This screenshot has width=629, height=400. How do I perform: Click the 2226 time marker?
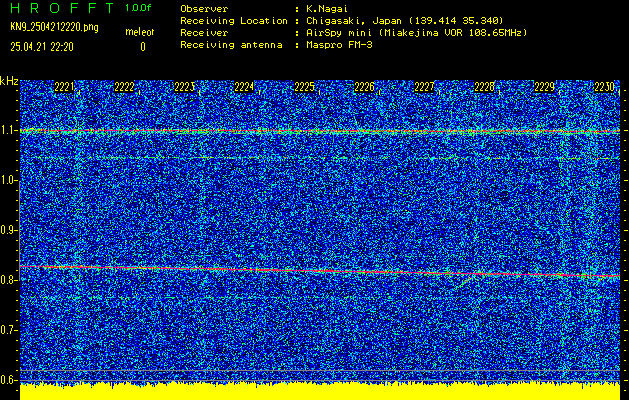[365, 87]
